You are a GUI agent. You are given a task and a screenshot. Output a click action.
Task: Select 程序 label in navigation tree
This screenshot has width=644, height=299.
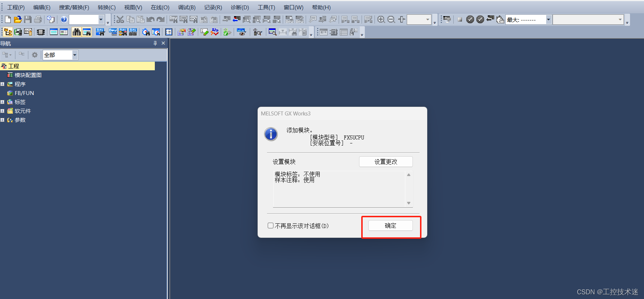[x=20, y=84]
